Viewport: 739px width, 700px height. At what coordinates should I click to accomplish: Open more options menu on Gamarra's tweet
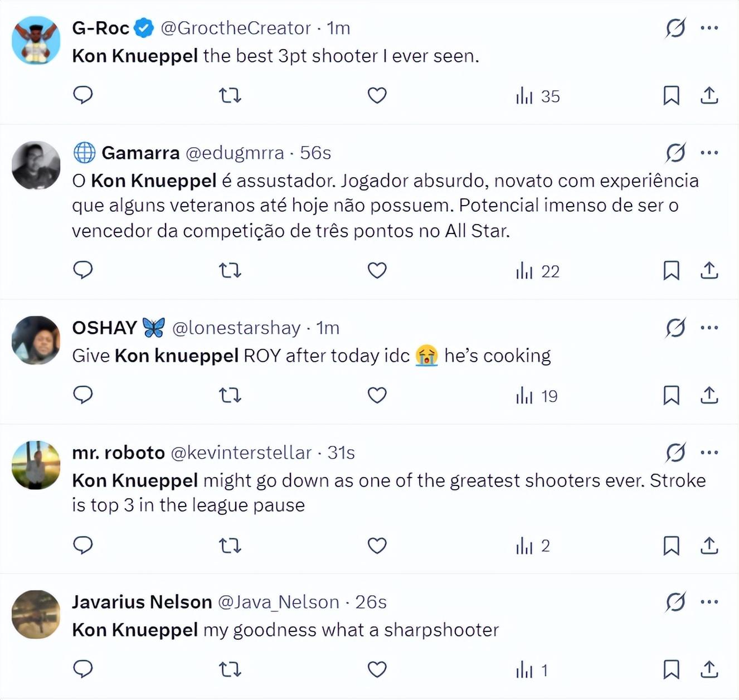coord(709,153)
